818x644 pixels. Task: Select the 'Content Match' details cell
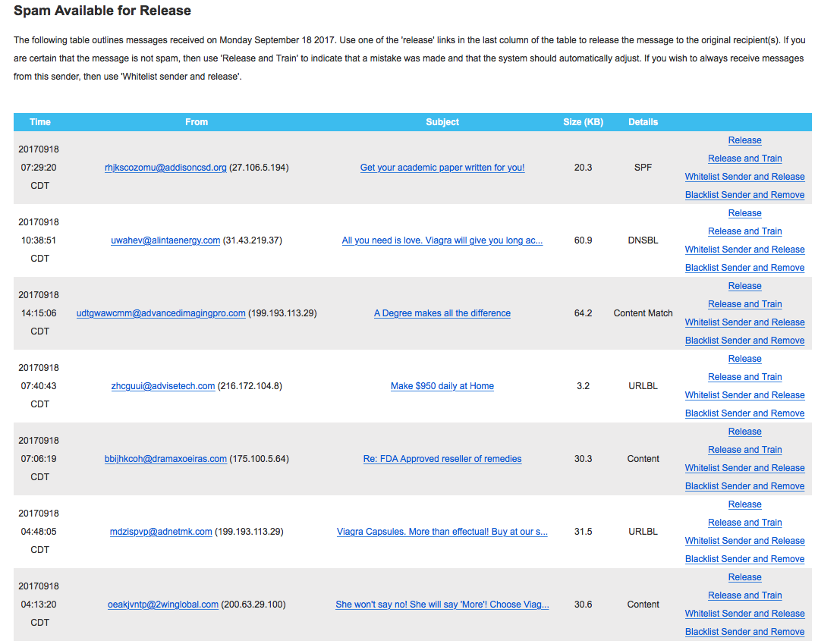[x=643, y=313]
